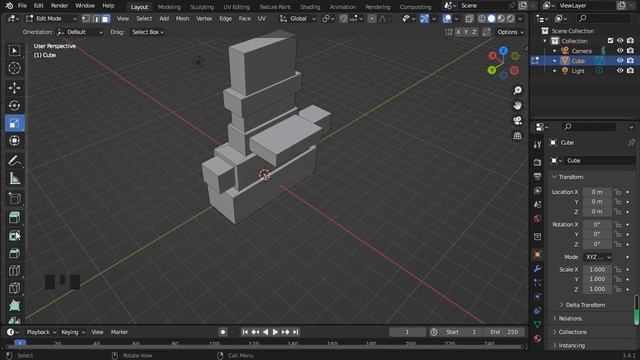Click the Rotation X value field
This screenshot has height=360, width=640.
(x=597, y=224)
